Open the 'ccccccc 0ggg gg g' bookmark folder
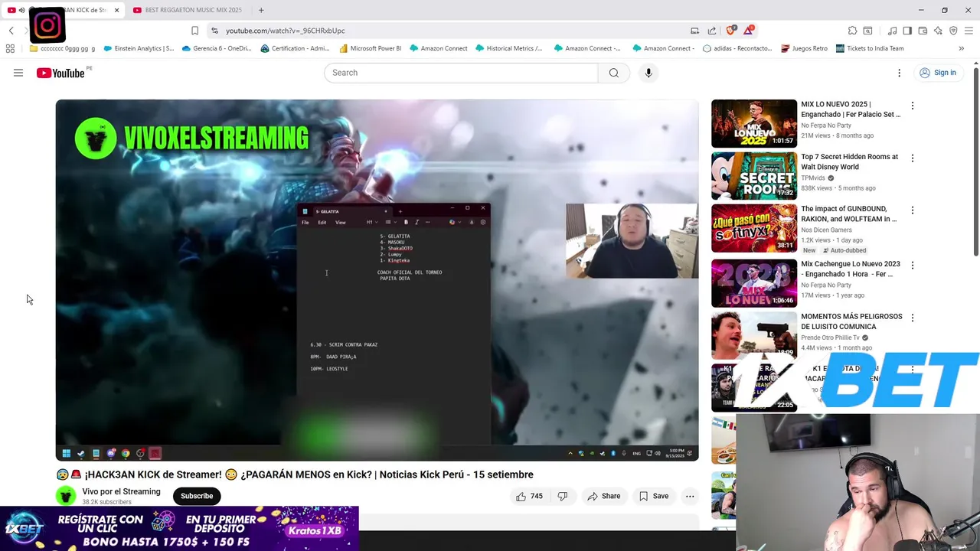This screenshot has width=980, height=551. [62, 48]
